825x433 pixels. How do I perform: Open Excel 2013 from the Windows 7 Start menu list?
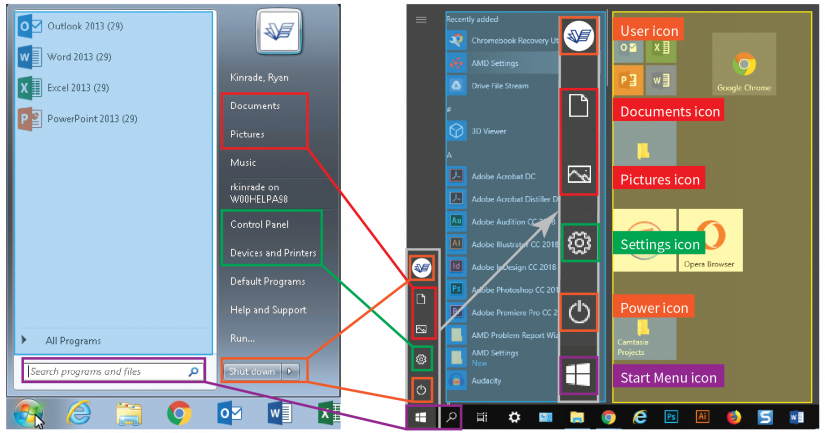point(64,88)
